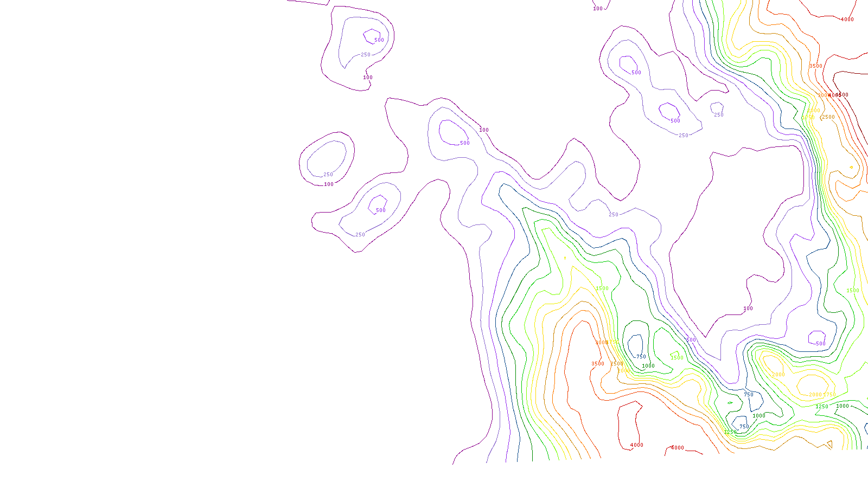The height and width of the screenshot is (488, 868).
Task: Click the 250 label directly above the leftmost 100
Action: (328, 175)
